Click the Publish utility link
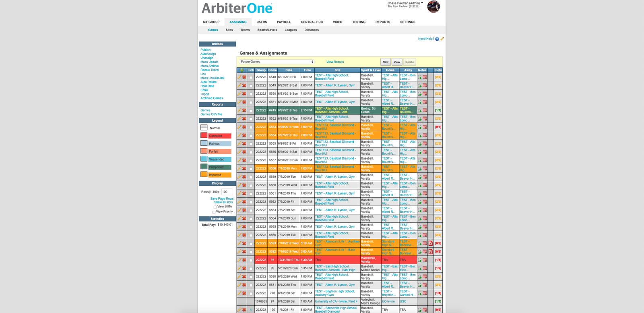 [x=206, y=50]
